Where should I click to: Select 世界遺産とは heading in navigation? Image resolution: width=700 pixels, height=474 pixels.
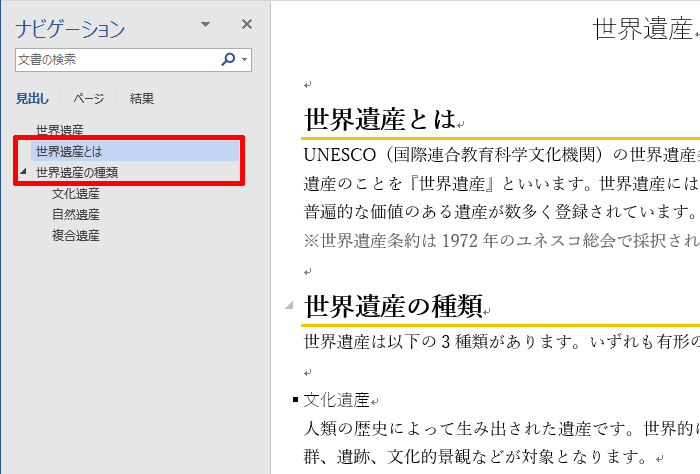(135, 151)
